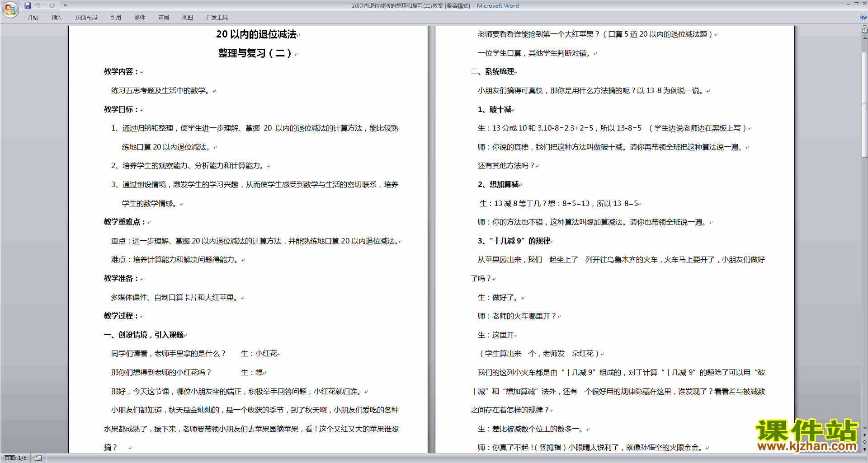Click the heading 教学重难点：
868x463 pixels.
pyautogui.click(x=125, y=222)
